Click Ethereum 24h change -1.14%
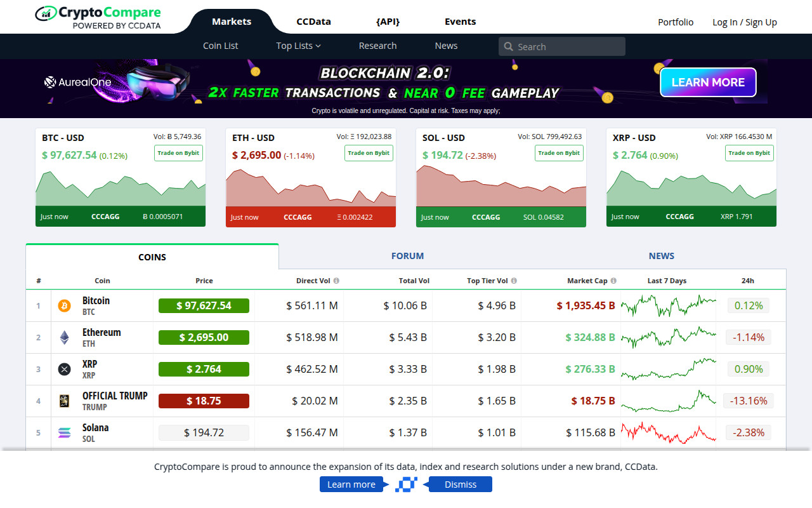The height and width of the screenshot is (508, 812). tap(749, 338)
